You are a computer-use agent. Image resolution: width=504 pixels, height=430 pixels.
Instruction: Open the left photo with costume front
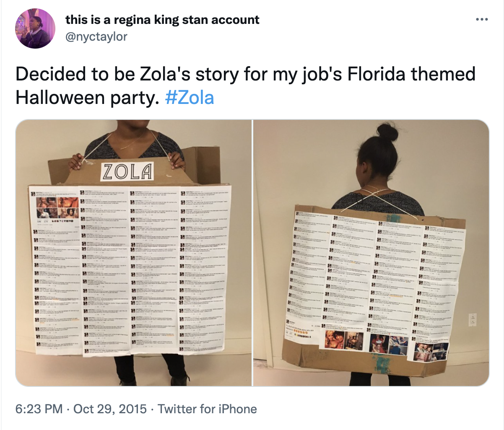(x=134, y=253)
